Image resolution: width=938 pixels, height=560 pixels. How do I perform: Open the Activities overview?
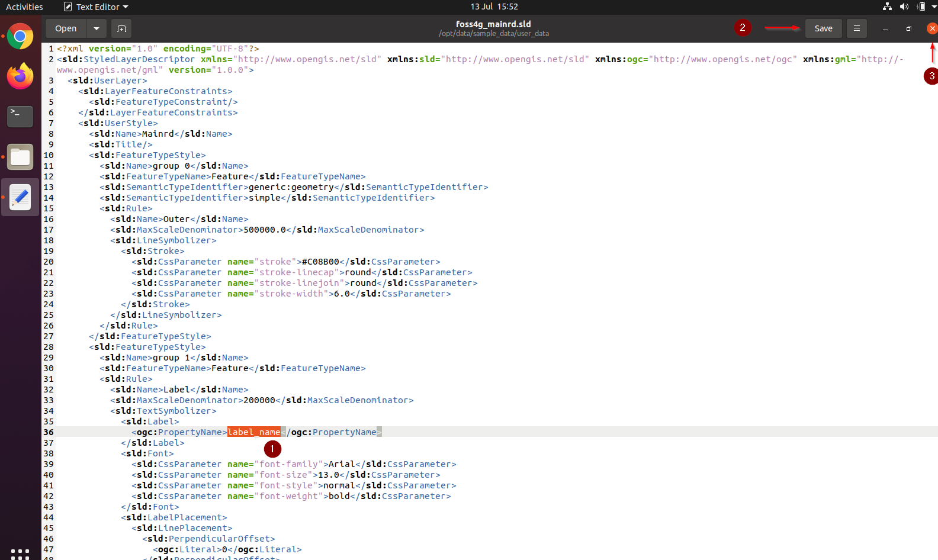coord(24,7)
